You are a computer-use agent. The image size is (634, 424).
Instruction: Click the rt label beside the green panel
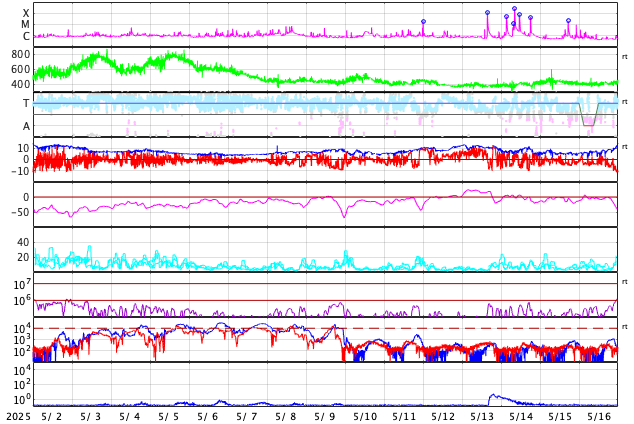point(625,57)
